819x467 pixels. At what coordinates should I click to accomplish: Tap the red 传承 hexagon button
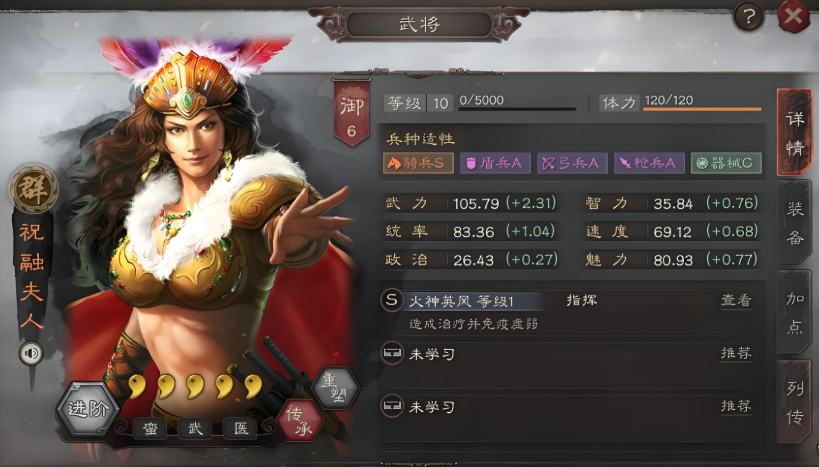click(301, 421)
